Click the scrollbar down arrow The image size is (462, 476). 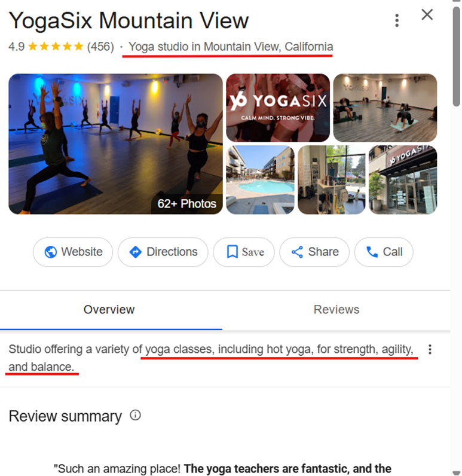[457, 473]
